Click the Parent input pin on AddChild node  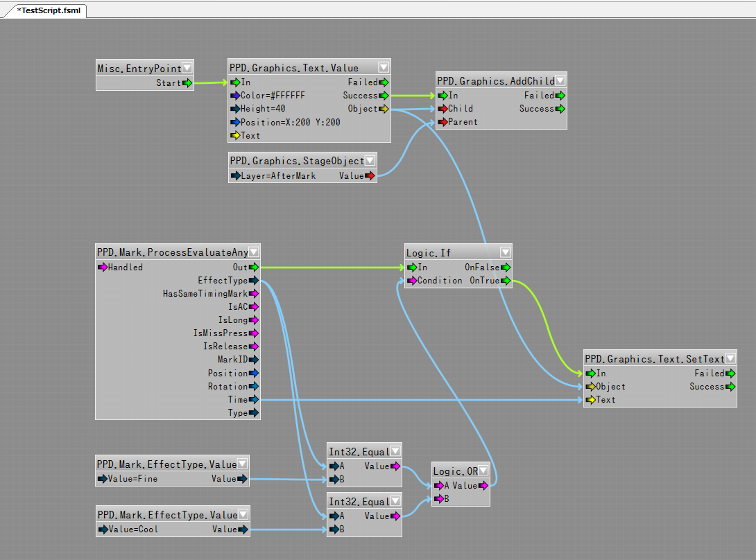tap(442, 122)
